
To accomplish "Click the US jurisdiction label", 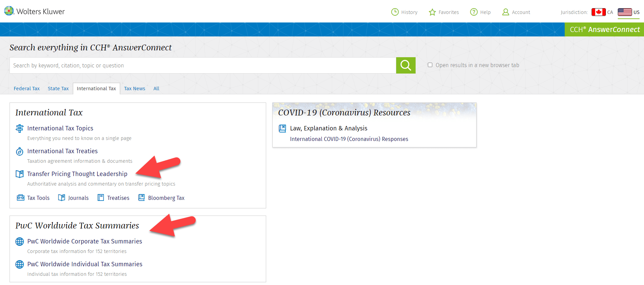I will (x=636, y=12).
